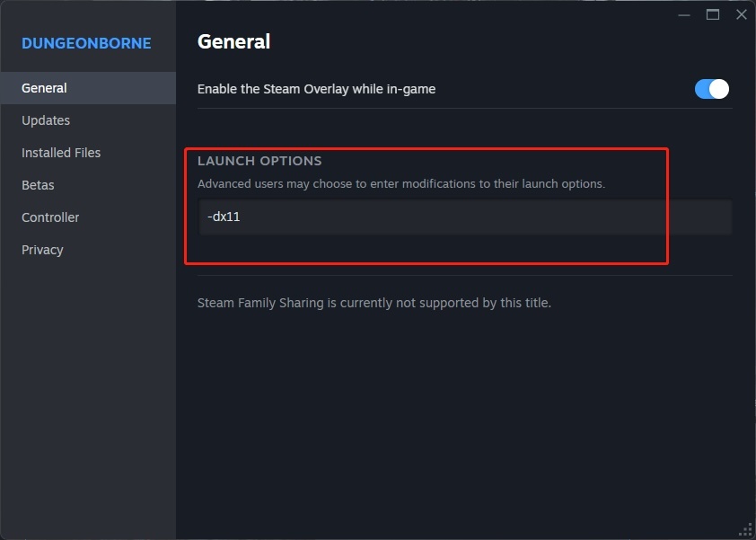Toggle the Steam Overlay in-game switch
The image size is (756, 540).
712,89
